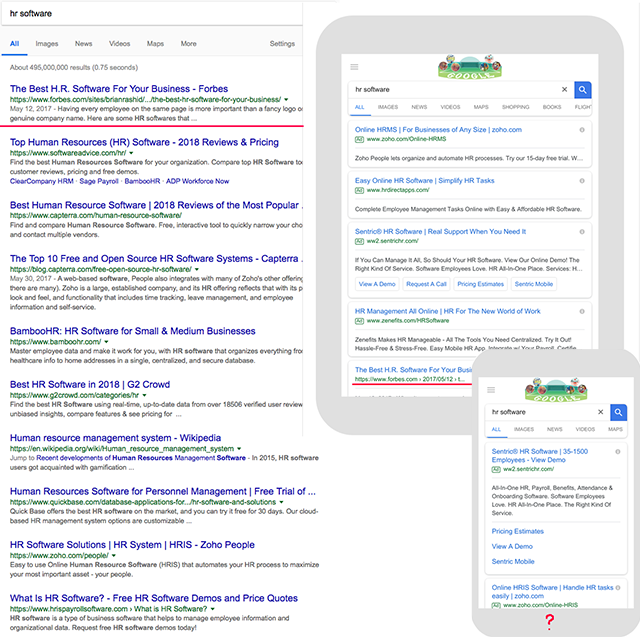Click Sentric Mobile button in tablet ad
Screen dimensions: 640x639
[x=533, y=284]
